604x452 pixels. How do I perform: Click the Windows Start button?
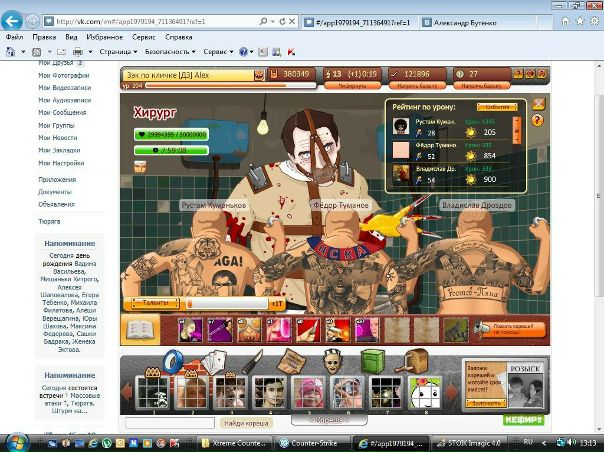16,441
